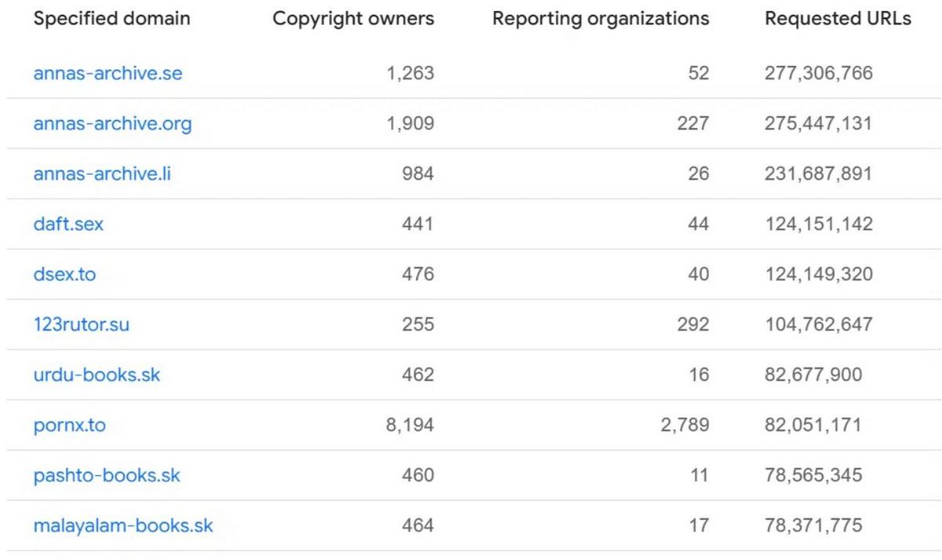Image resolution: width=942 pixels, height=560 pixels.
Task: Select the pornx.to domain link
Action: 69,425
